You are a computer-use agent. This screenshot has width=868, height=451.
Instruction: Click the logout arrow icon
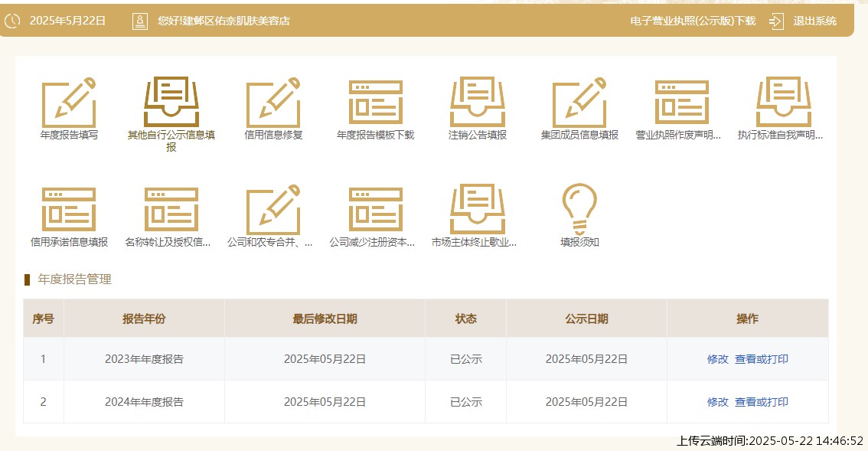(x=777, y=21)
